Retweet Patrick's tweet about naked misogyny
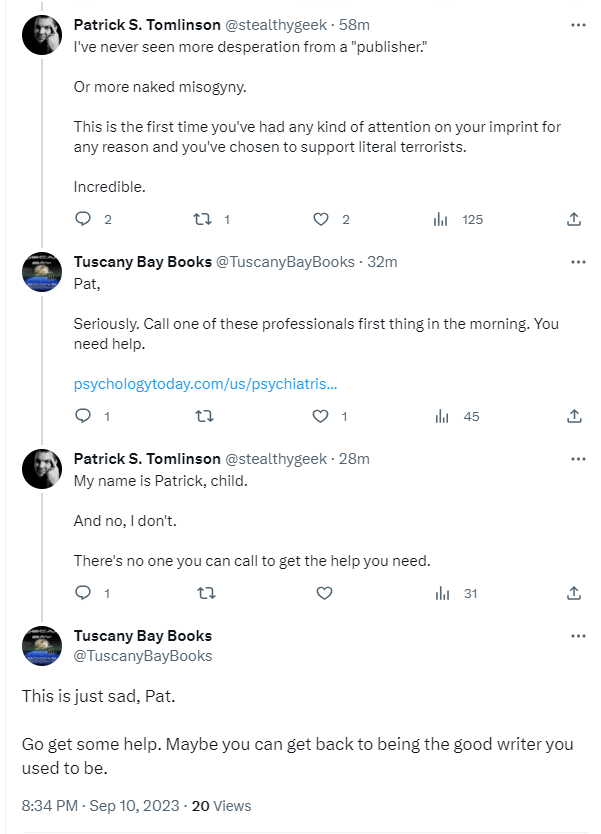The image size is (601, 834). (200, 220)
